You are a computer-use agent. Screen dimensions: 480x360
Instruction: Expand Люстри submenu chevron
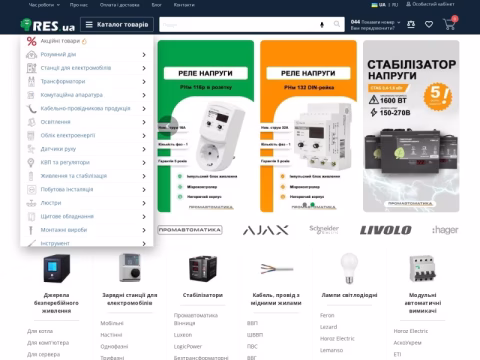[144, 203]
